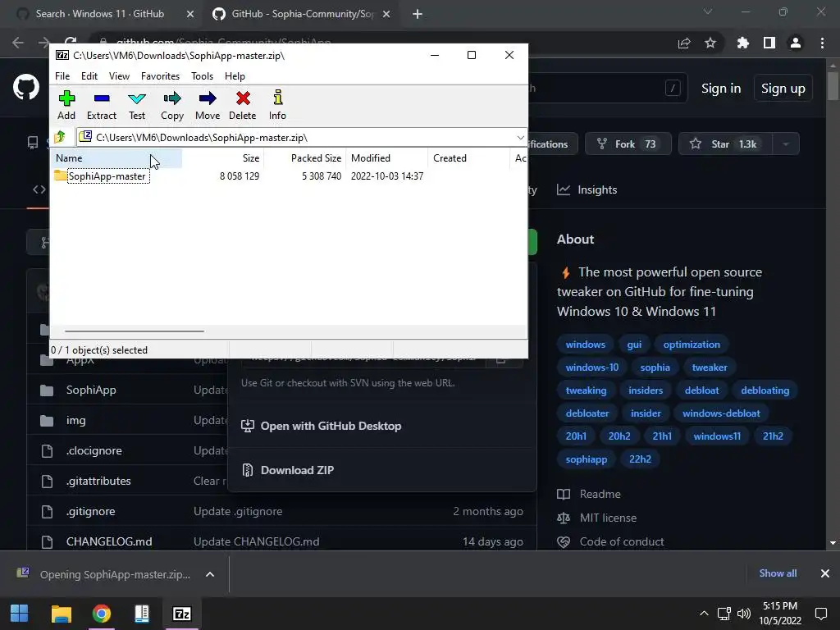This screenshot has height=630, width=840.
Task: Click the 7-Zip taskbar icon
Action: pyautogui.click(x=181, y=614)
